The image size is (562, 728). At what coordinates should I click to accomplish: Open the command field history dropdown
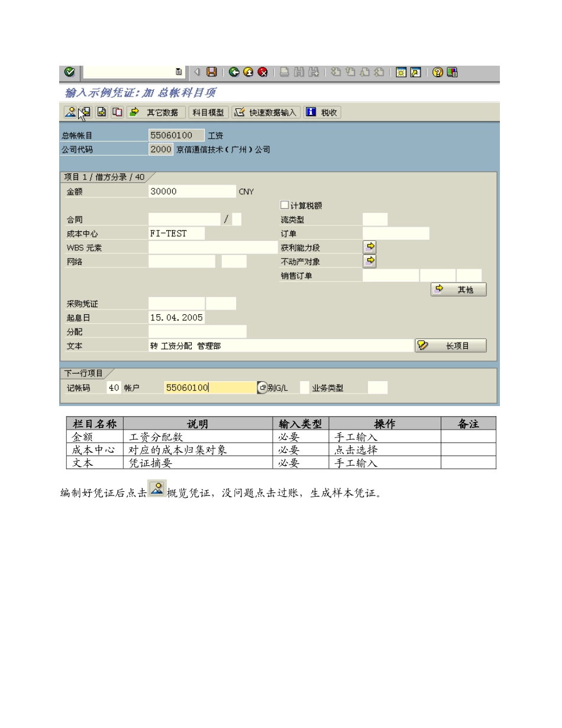coord(179,72)
